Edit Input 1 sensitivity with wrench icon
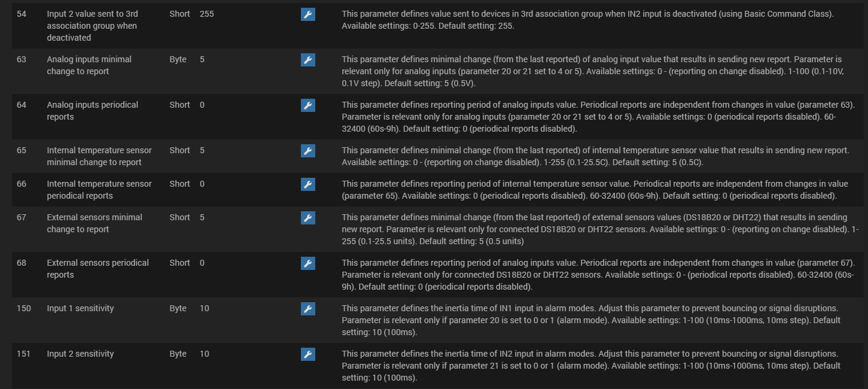The height and width of the screenshot is (389, 868). pyautogui.click(x=307, y=309)
